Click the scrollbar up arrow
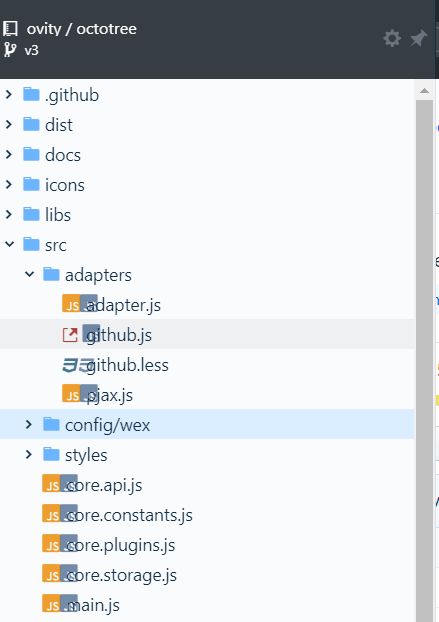Screen dimensions: 439x622 coord(424,91)
